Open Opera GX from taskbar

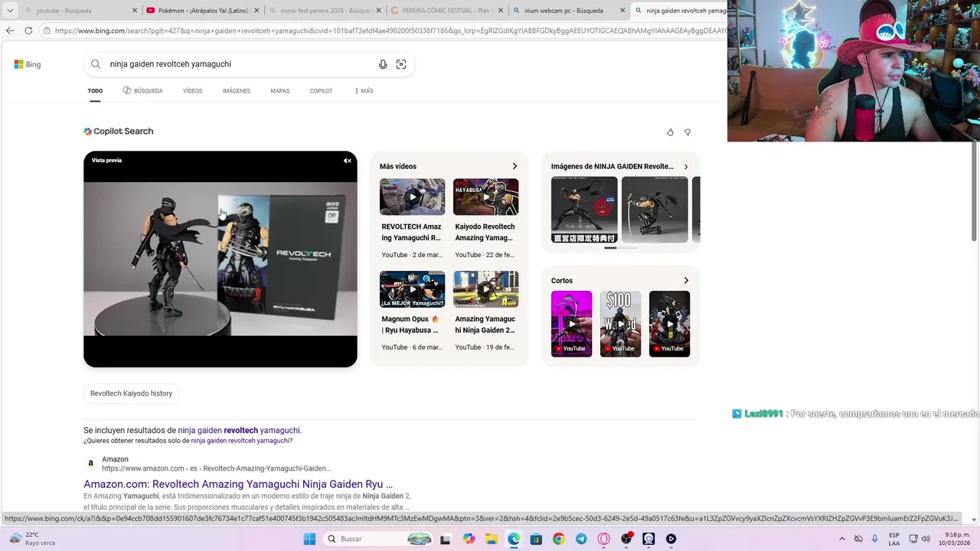pyautogui.click(x=603, y=539)
